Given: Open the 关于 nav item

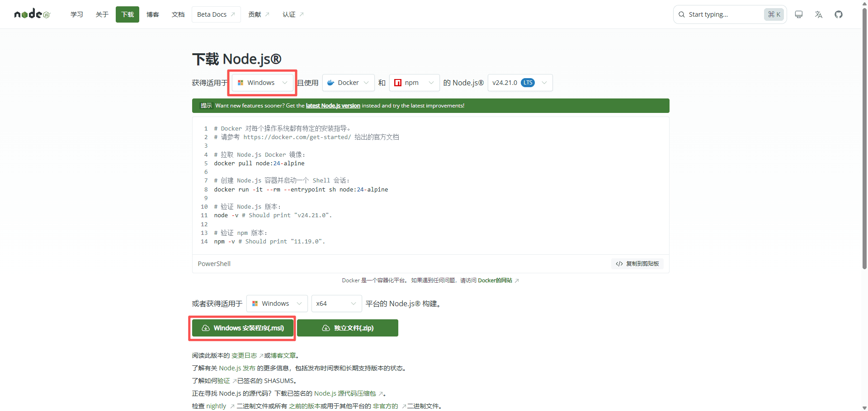Looking at the screenshot, I should (102, 14).
